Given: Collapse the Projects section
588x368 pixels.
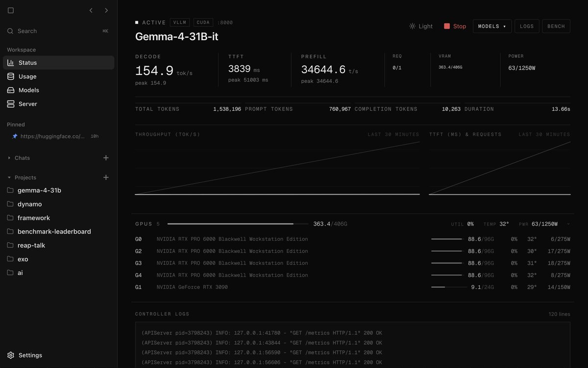Looking at the screenshot, I should click(22, 178).
